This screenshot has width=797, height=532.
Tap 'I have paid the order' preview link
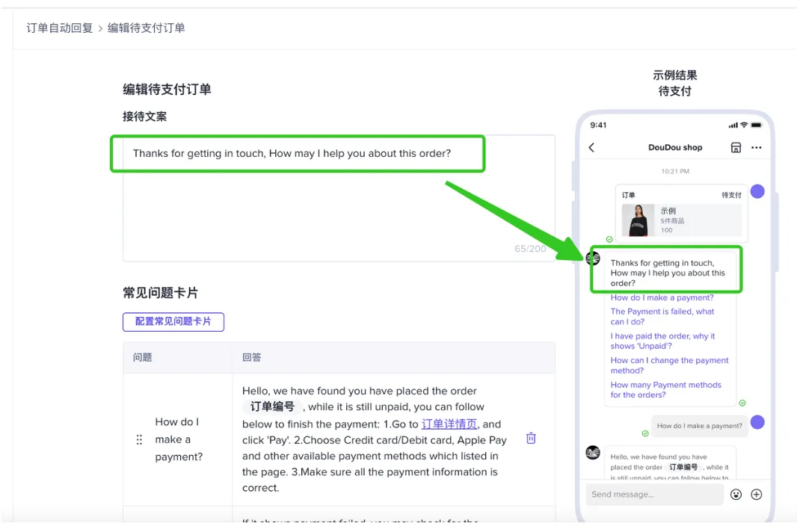pyautogui.click(x=662, y=341)
